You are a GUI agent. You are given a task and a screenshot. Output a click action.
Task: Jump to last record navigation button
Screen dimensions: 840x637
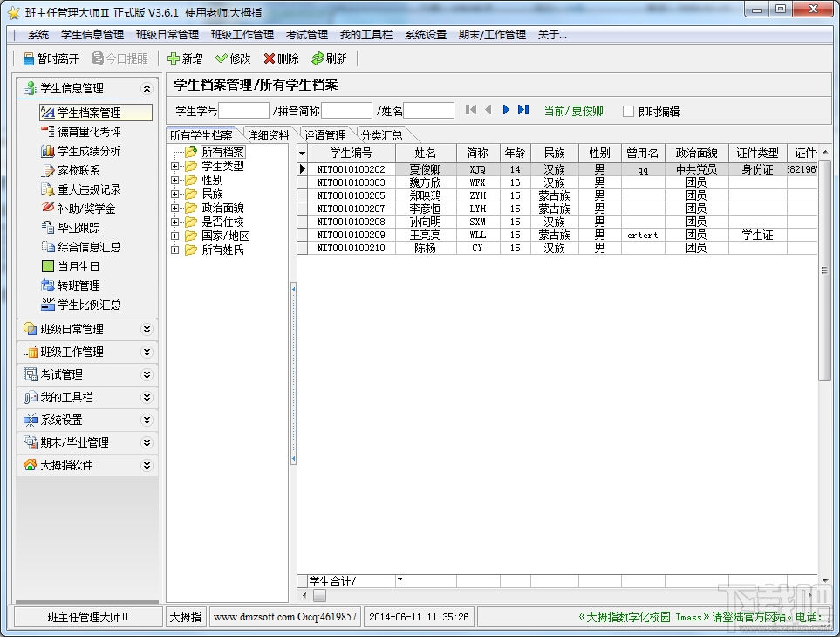pyautogui.click(x=523, y=110)
